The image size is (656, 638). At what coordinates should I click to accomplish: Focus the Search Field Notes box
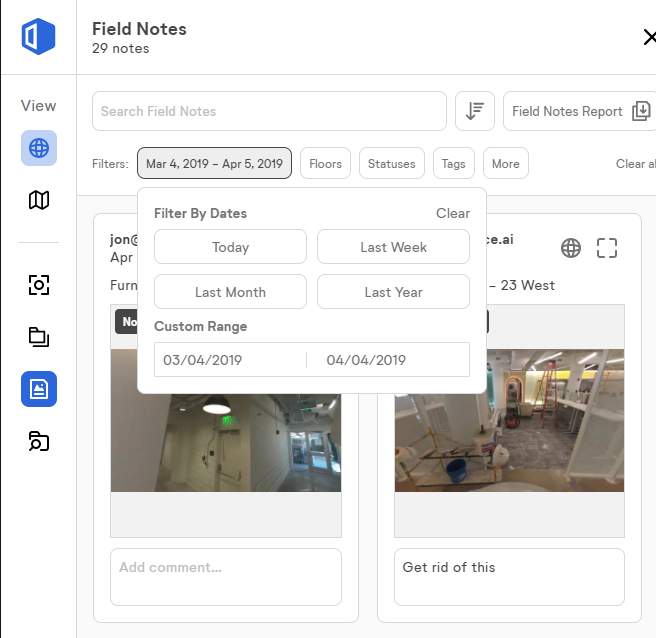pyautogui.click(x=269, y=111)
